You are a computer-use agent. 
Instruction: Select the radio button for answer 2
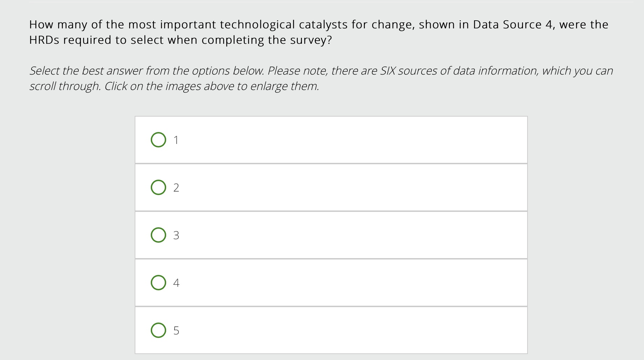click(158, 187)
